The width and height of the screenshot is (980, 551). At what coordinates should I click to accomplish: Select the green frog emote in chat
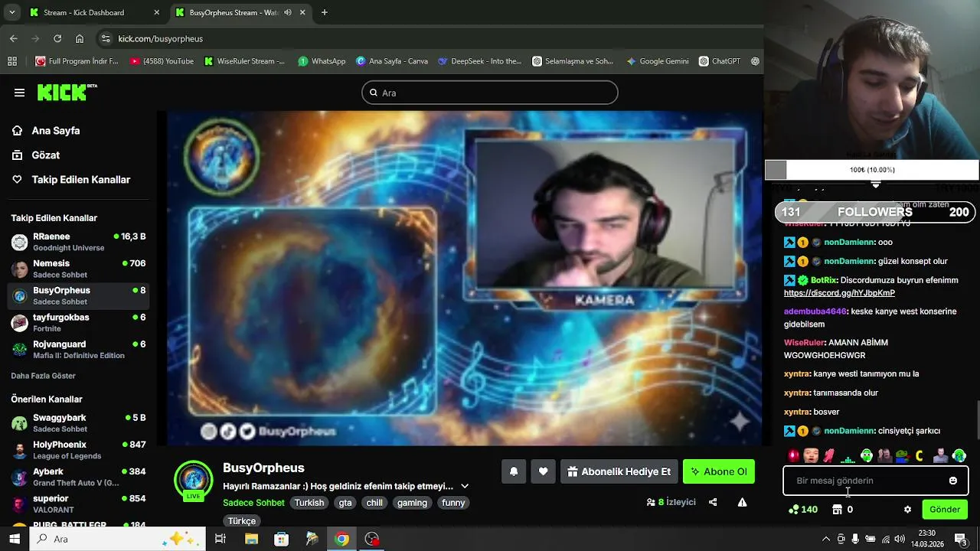(x=901, y=456)
